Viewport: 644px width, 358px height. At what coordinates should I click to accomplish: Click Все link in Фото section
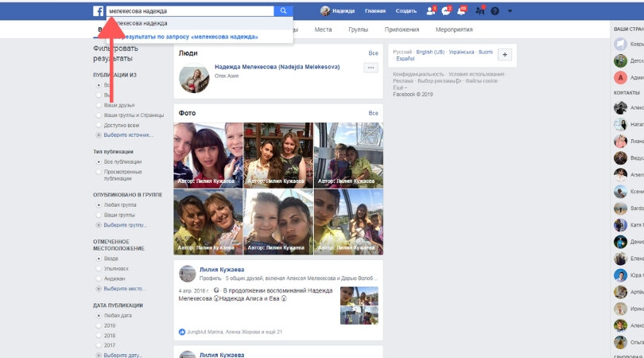pos(374,113)
